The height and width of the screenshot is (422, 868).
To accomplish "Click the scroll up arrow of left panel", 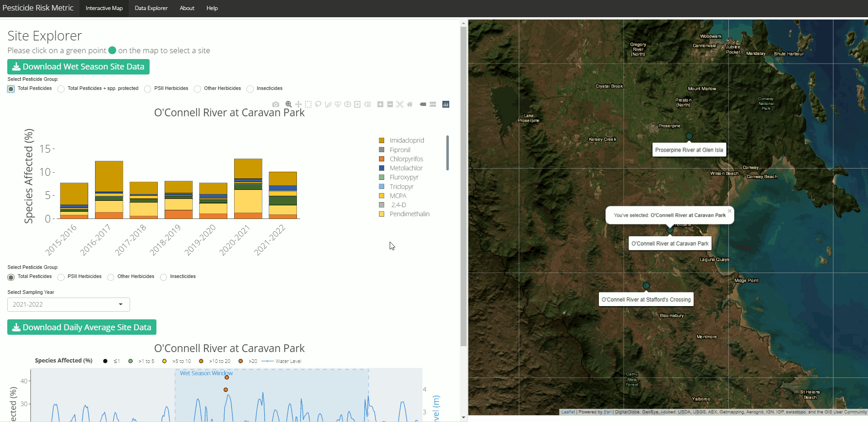I will 463,23.
